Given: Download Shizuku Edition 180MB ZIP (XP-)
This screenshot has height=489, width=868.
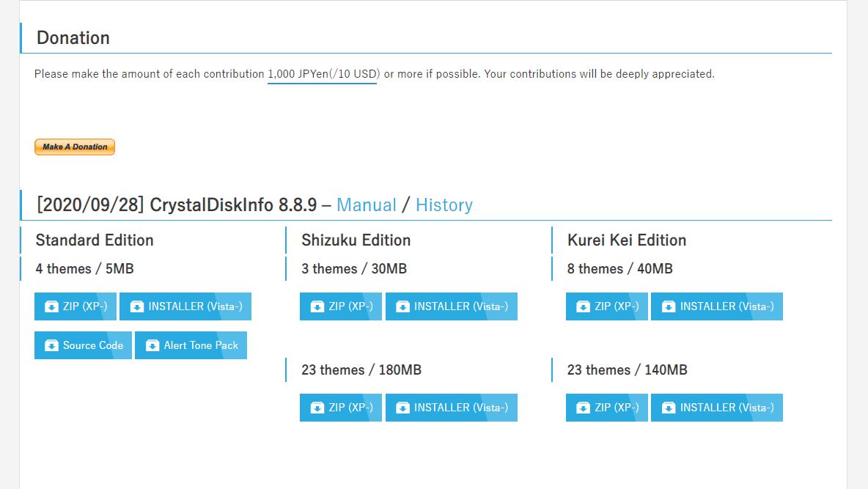Looking at the screenshot, I should pyautogui.click(x=341, y=408).
